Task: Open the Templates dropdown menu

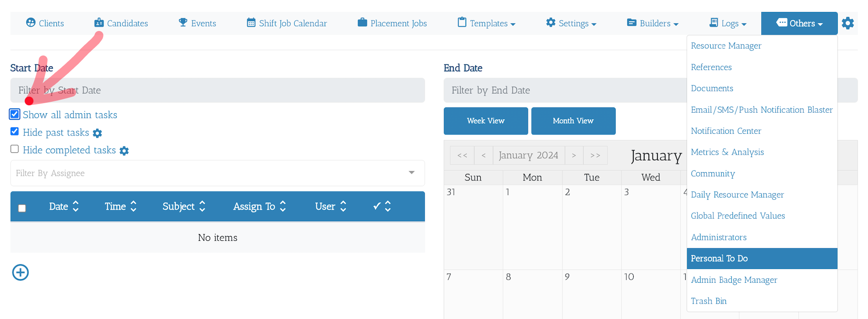Action: coord(486,23)
